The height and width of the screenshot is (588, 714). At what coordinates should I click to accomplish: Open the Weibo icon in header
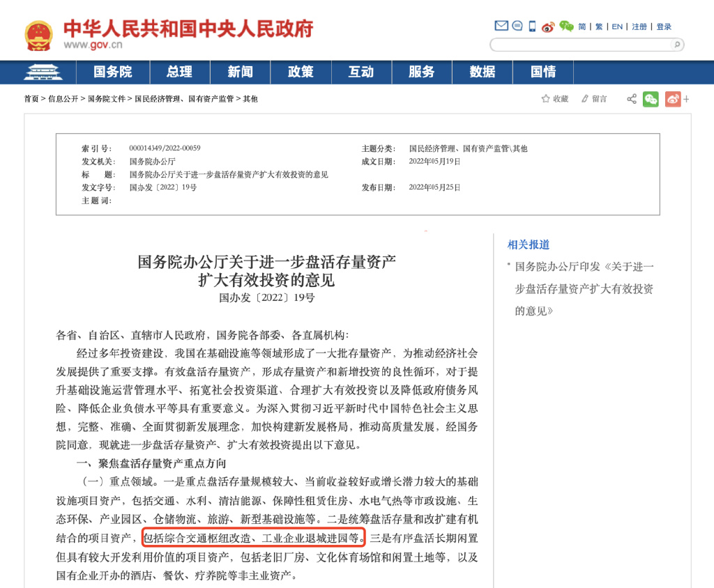click(548, 27)
